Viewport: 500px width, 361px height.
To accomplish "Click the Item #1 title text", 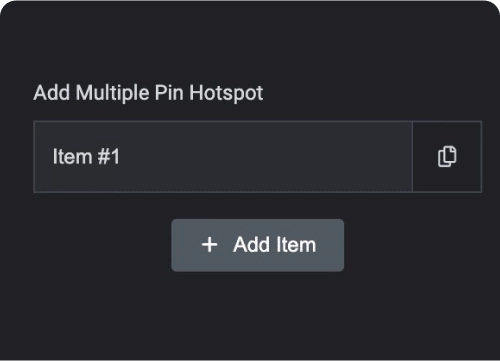I will point(86,156).
